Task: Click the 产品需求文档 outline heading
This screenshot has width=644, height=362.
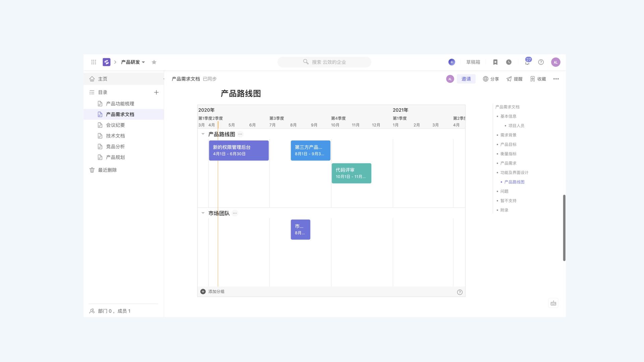Action: tap(507, 107)
